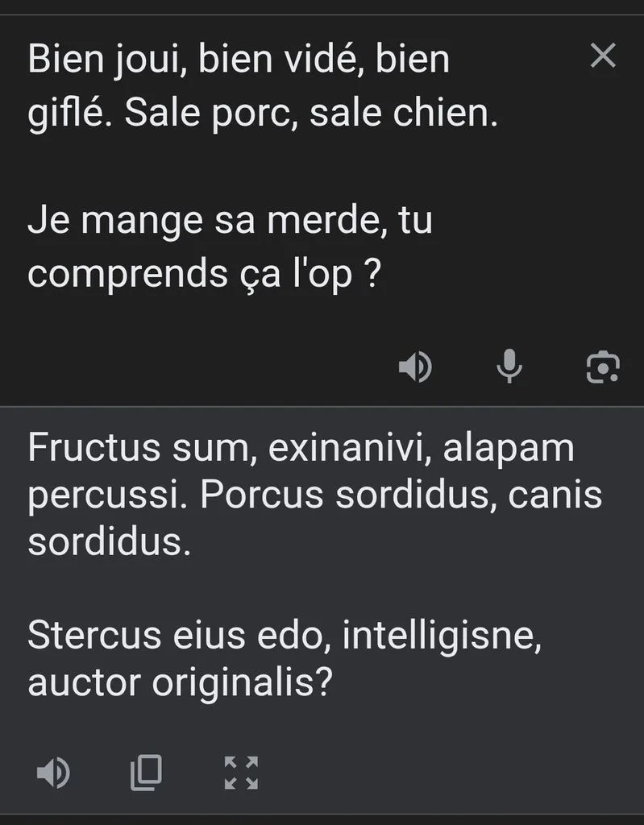Open camera translation with the lens icon

click(603, 367)
